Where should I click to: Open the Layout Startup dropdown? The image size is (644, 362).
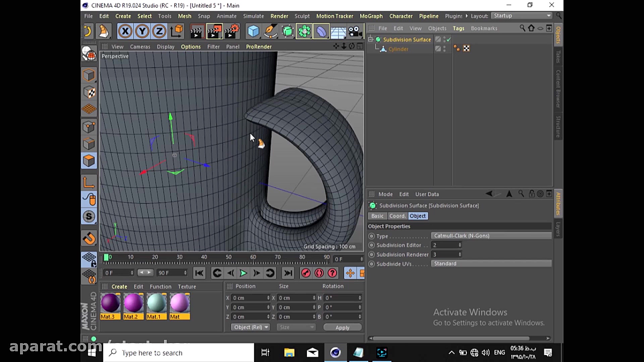click(x=522, y=16)
